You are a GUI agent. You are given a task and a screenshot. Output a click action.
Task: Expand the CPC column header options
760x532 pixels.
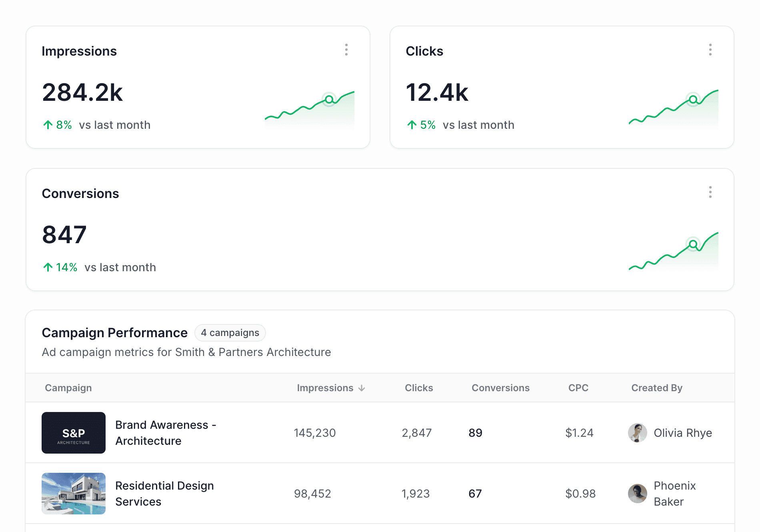pos(578,388)
